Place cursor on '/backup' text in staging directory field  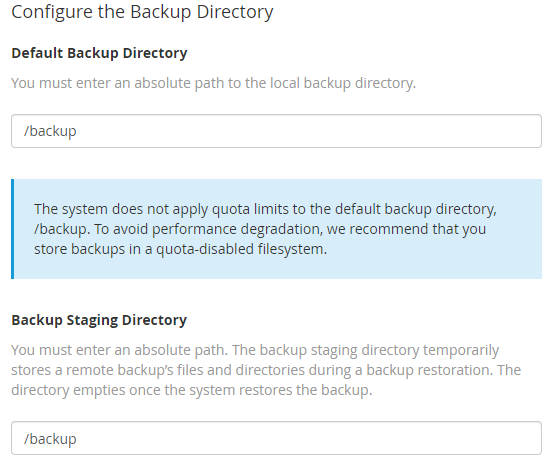(x=50, y=439)
